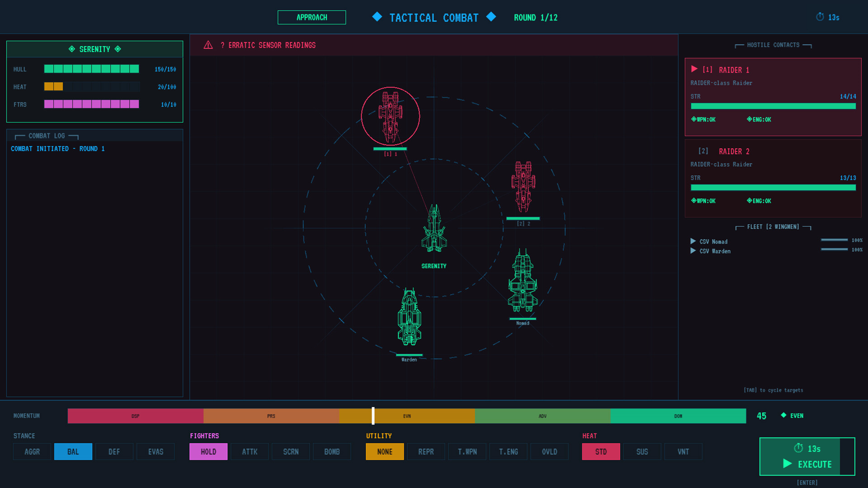Expand the Raider 1 contact details

coord(694,69)
